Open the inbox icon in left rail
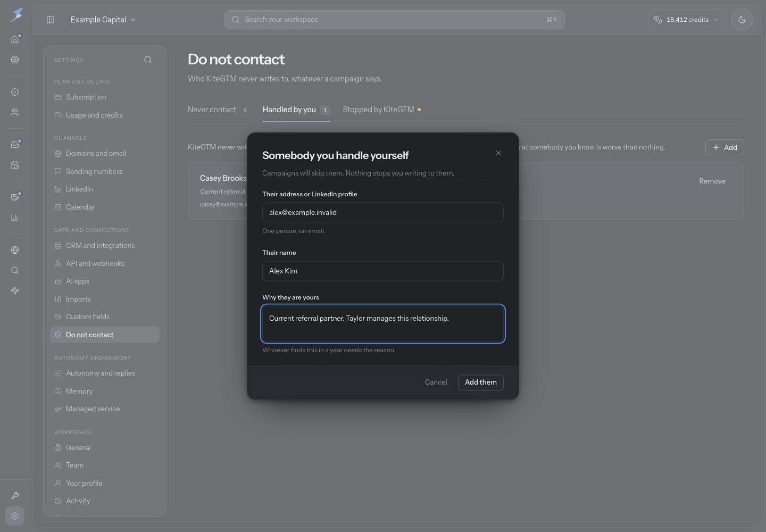Viewport: 766px width, 532px height. 15,145
